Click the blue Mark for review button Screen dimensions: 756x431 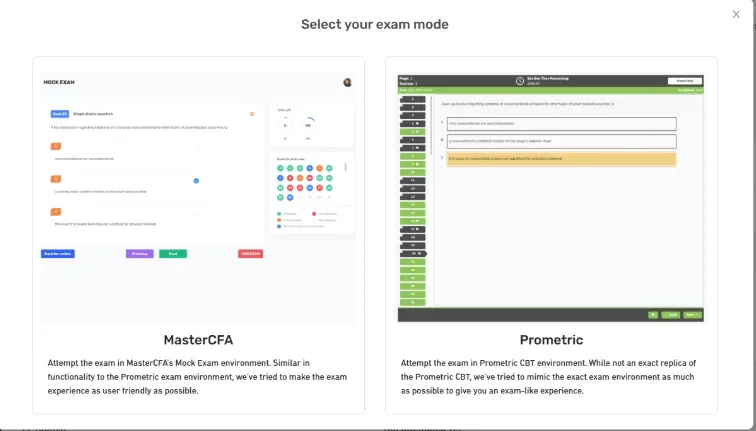[x=58, y=254]
